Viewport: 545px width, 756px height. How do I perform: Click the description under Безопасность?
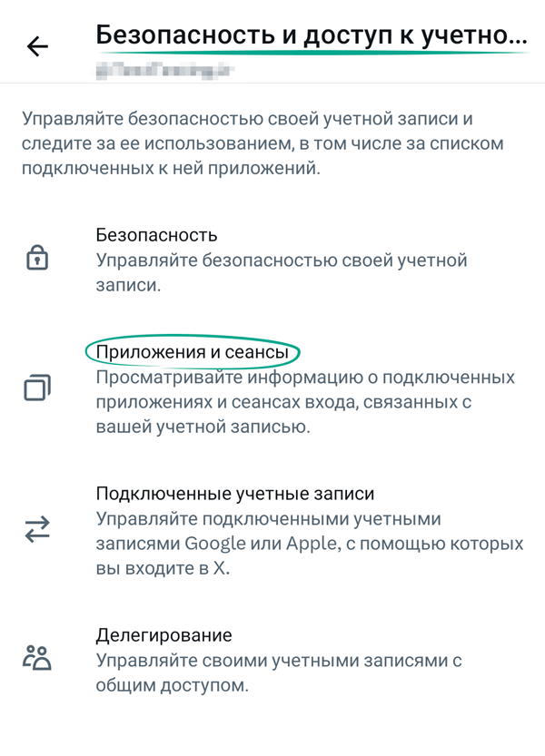pos(281,272)
